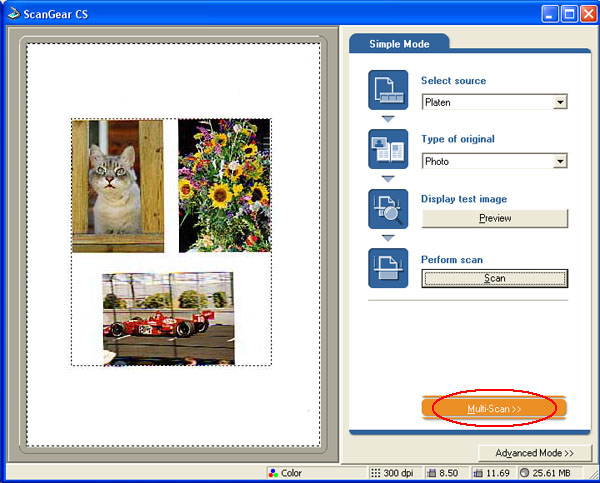Select the sunflower bouquet photo in preview
Image resolution: width=600 pixels, height=483 pixels.
(225, 186)
